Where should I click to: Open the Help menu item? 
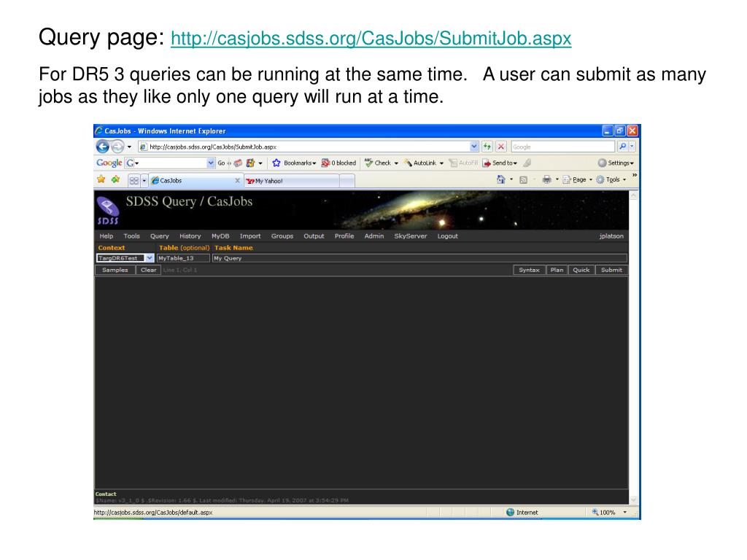pyautogui.click(x=107, y=236)
